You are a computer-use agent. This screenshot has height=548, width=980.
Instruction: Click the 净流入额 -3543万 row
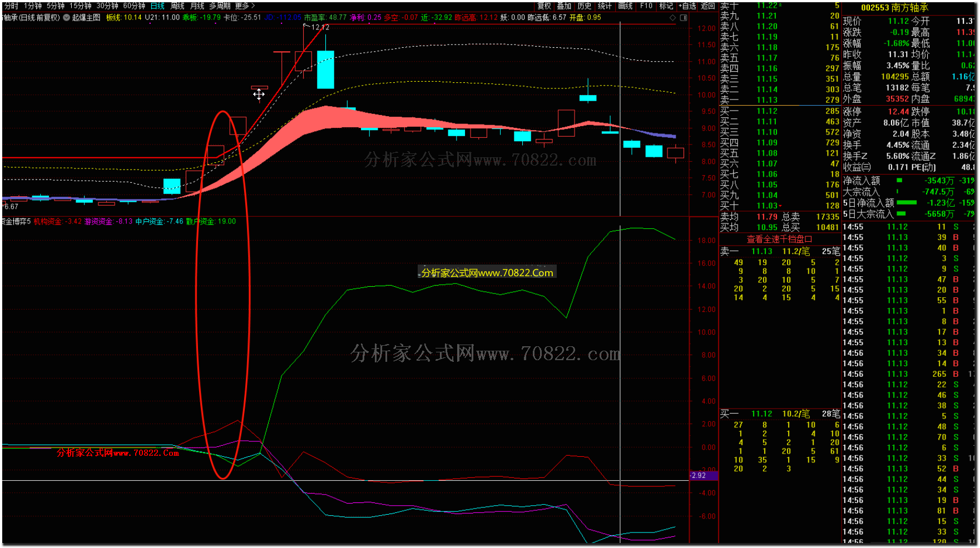click(x=909, y=181)
